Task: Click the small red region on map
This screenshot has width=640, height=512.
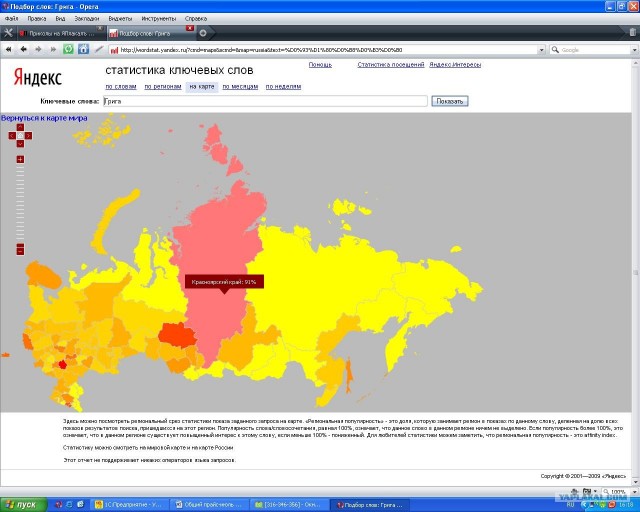Action: (x=62, y=364)
